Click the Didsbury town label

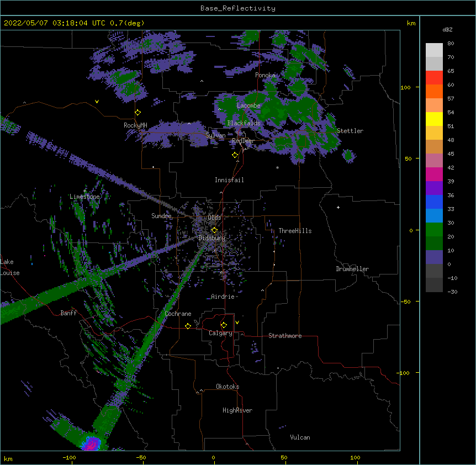(211, 238)
